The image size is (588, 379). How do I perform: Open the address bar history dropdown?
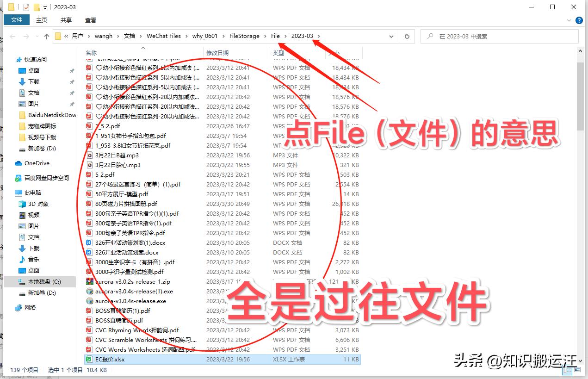click(x=391, y=36)
